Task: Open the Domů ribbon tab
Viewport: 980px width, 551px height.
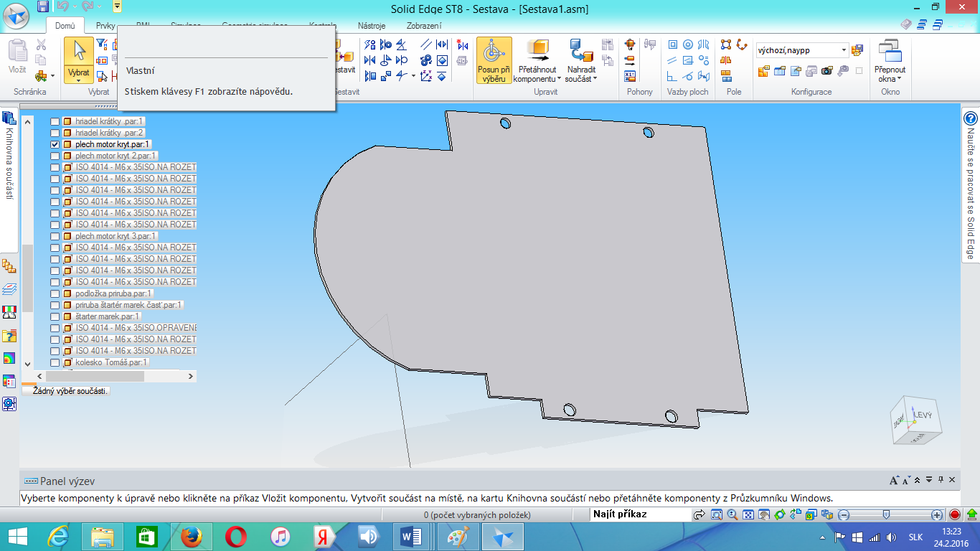Action: tap(65, 26)
